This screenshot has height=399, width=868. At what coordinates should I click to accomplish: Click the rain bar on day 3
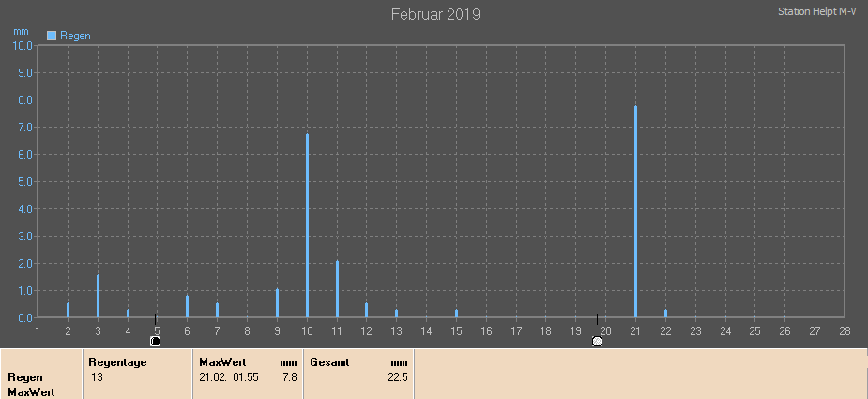[x=98, y=296]
